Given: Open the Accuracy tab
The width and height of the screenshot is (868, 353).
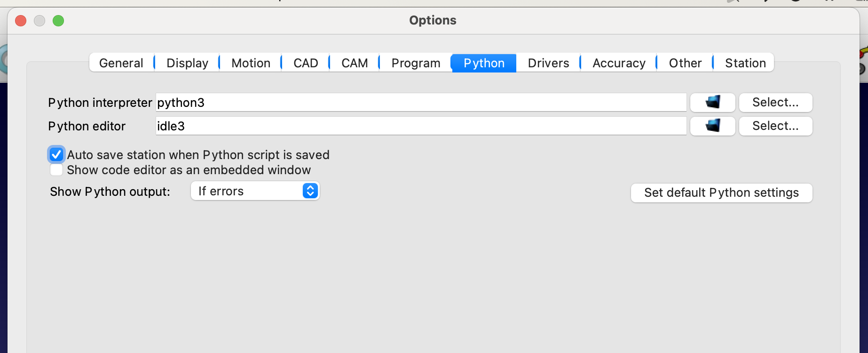Looking at the screenshot, I should coord(619,63).
